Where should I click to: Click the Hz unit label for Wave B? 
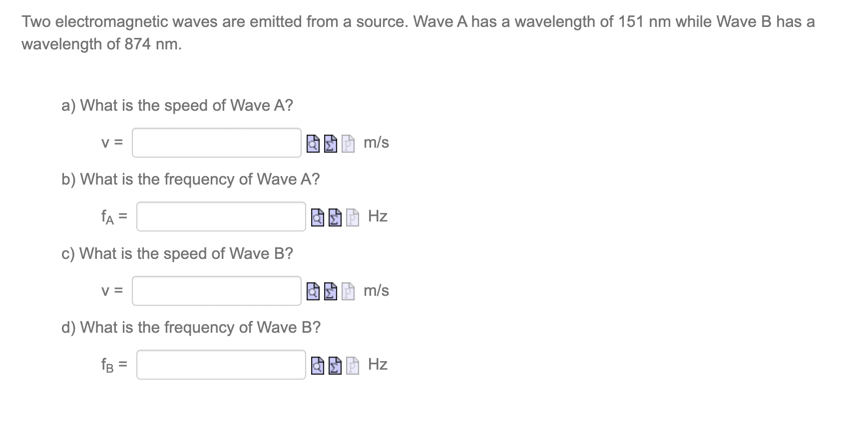tap(378, 365)
